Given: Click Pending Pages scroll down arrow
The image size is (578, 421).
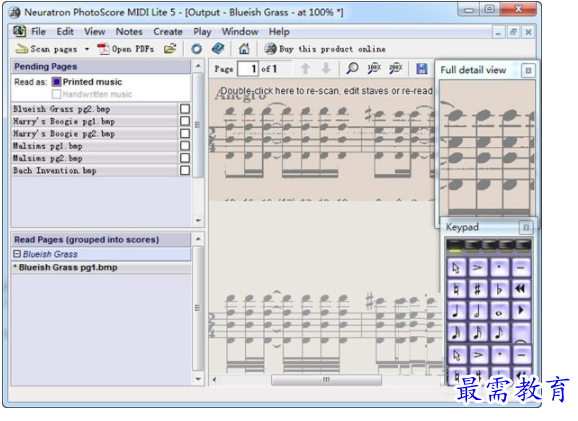Looking at the screenshot, I should [x=198, y=220].
